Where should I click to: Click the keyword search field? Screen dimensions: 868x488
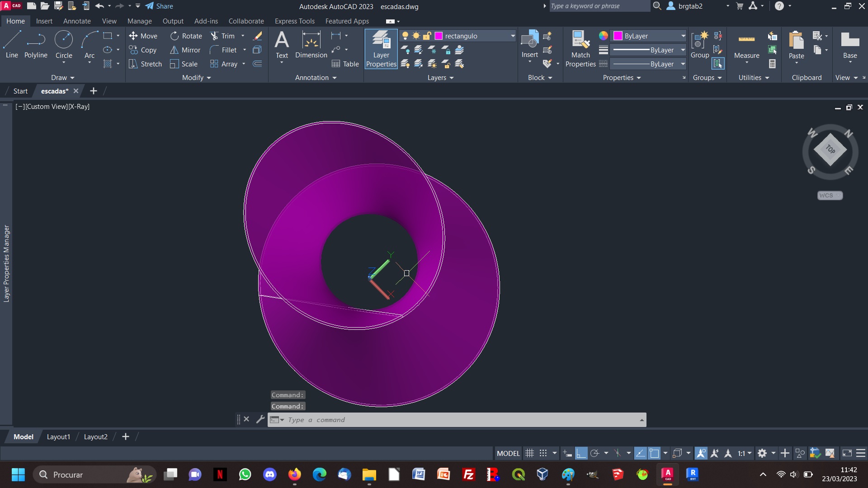(x=599, y=6)
